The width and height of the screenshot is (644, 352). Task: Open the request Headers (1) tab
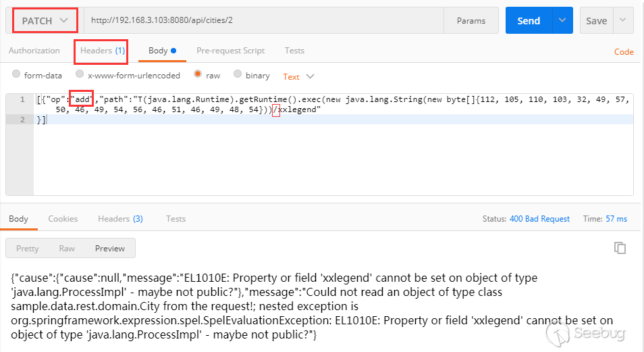102,51
